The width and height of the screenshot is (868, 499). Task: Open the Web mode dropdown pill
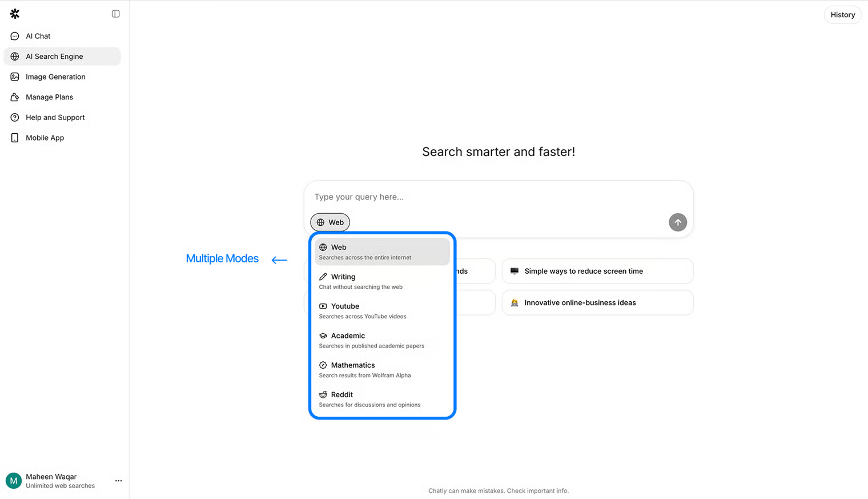(330, 222)
